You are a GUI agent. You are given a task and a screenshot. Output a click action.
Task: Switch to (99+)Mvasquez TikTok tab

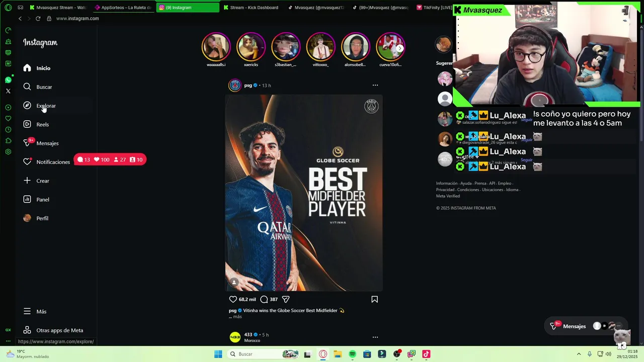[x=381, y=8]
